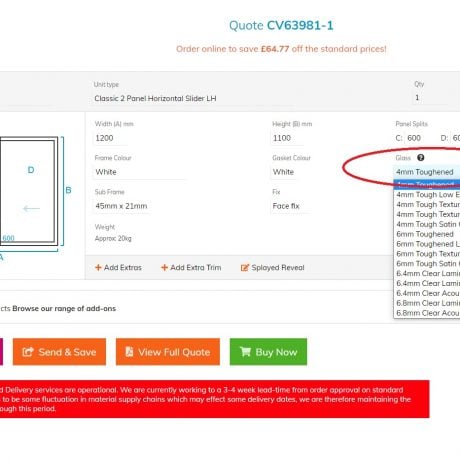Choose 4mm Tough Low E glass option
The width and height of the screenshot is (460, 460).
point(427,194)
